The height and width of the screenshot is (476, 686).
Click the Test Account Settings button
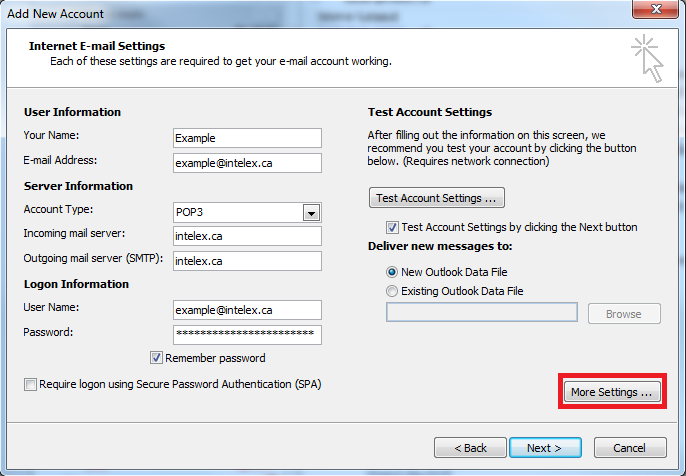pos(437,198)
